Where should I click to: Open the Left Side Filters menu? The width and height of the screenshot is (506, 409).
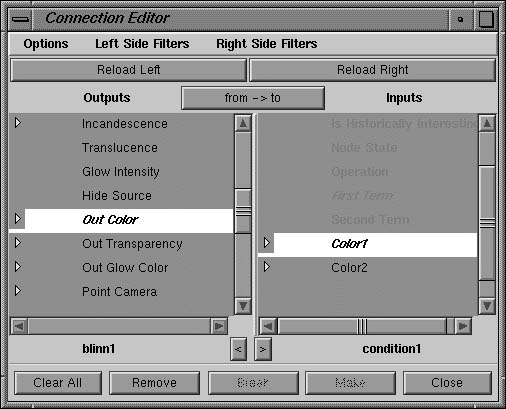pos(142,44)
